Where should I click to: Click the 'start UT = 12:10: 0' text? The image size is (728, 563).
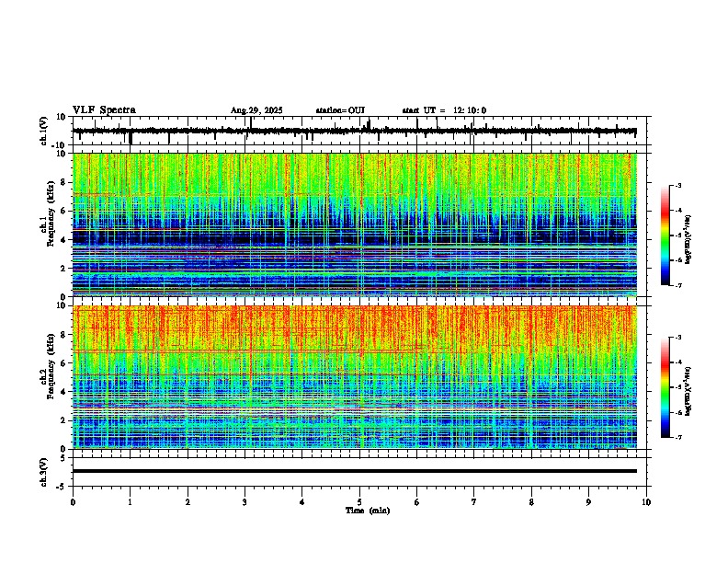pos(444,110)
